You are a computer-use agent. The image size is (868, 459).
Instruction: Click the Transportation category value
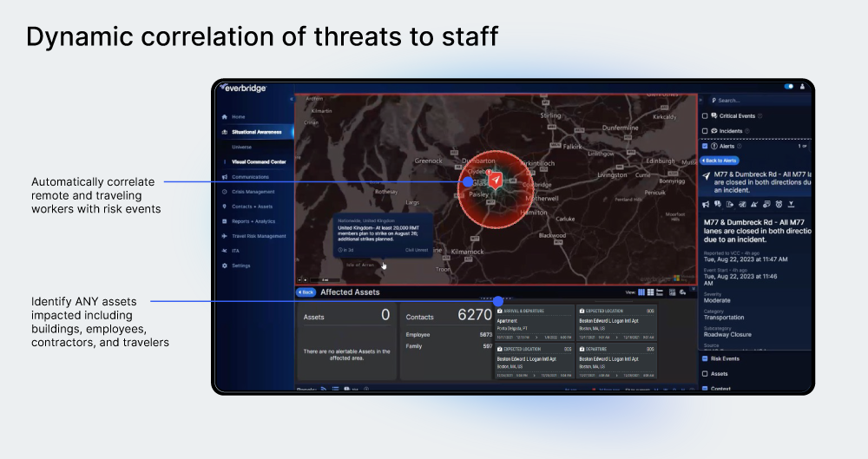(724, 318)
